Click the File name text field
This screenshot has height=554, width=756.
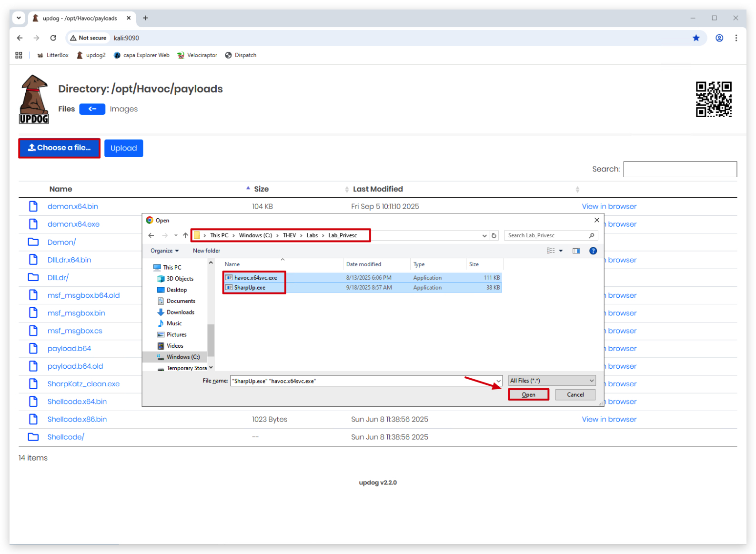363,381
